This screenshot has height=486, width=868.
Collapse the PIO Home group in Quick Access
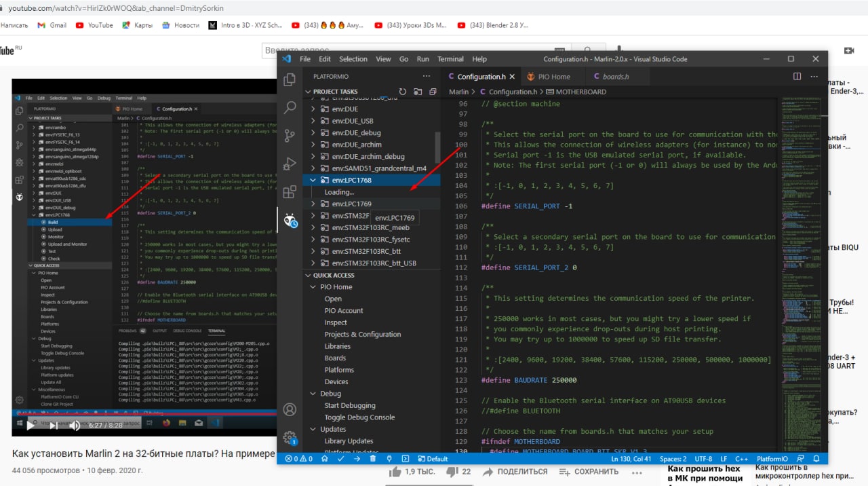coord(313,287)
